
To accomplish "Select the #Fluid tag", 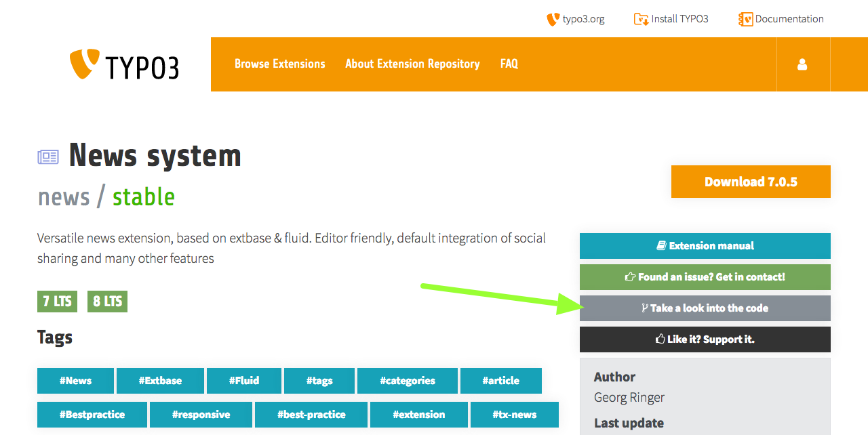I will pos(244,381).
